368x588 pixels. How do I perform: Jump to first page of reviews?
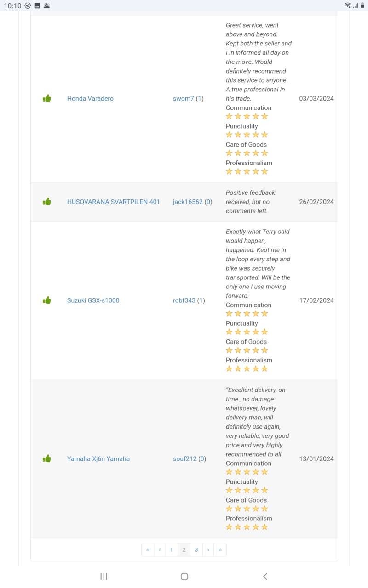(x=148, y=550)
